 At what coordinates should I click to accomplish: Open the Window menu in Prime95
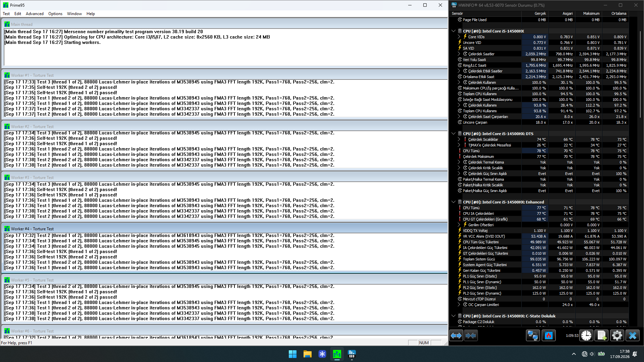tap(74, 14)
